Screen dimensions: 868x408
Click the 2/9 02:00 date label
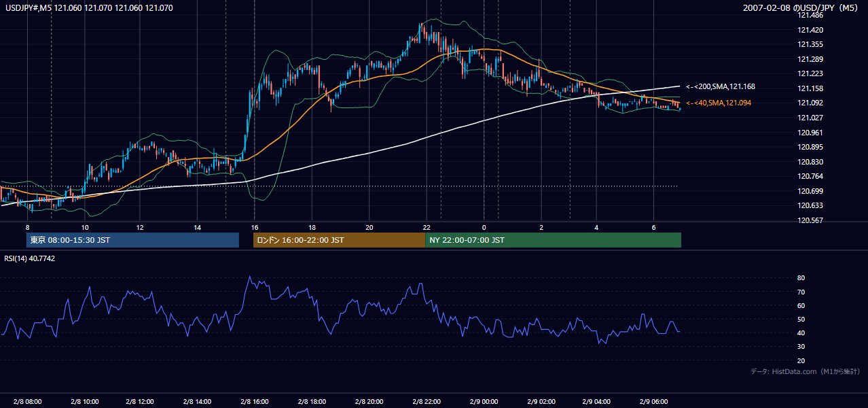[541, 401]
